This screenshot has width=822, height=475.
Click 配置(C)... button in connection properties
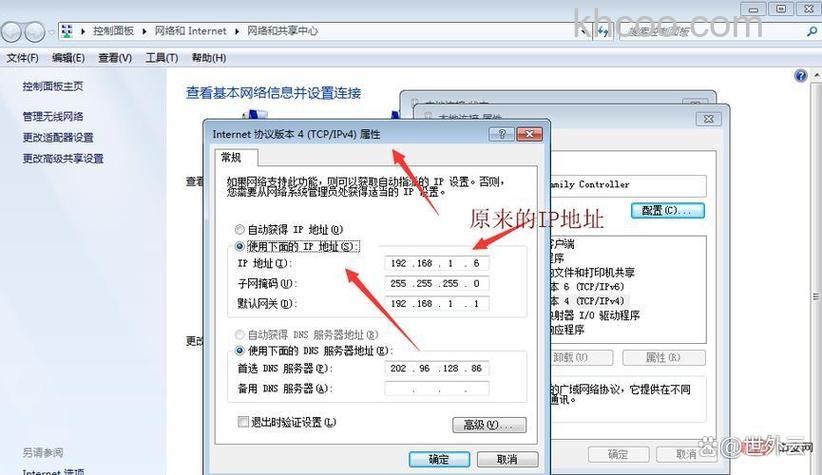click(667, 210)
